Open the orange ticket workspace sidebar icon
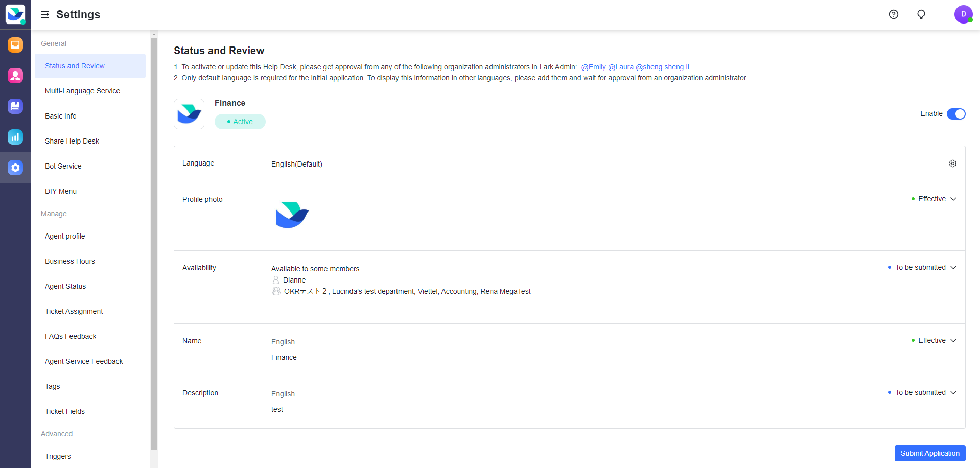 (x=15, y=45)
